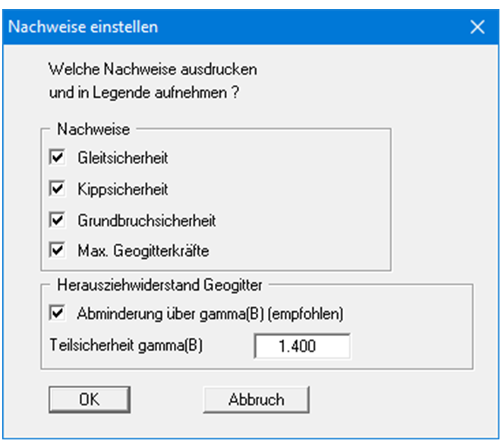The height and width of the screenshot is (447, 504).
Task: Toggle the Kippsicherheit checkbox box
Action: [56, 189]
